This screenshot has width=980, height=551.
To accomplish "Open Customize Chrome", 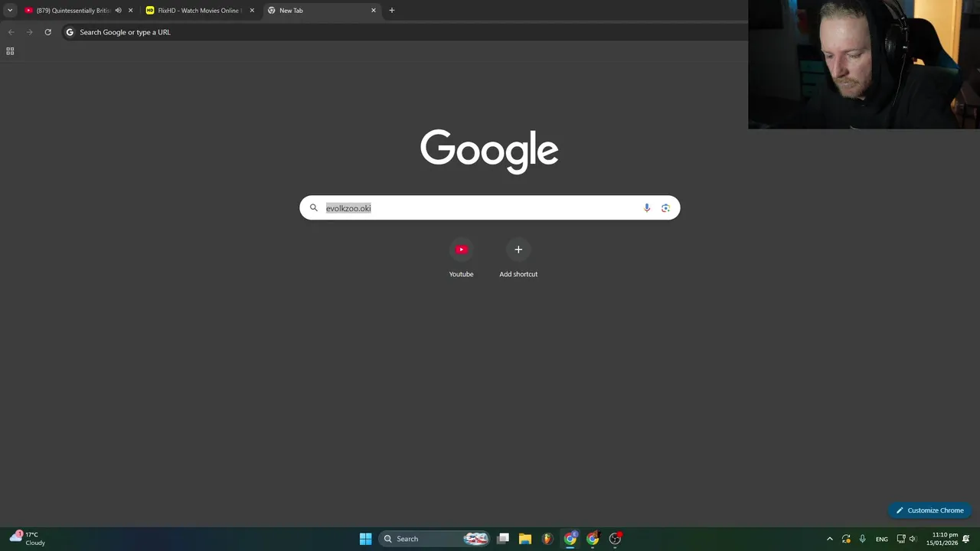I will click(x=929, y=510).
